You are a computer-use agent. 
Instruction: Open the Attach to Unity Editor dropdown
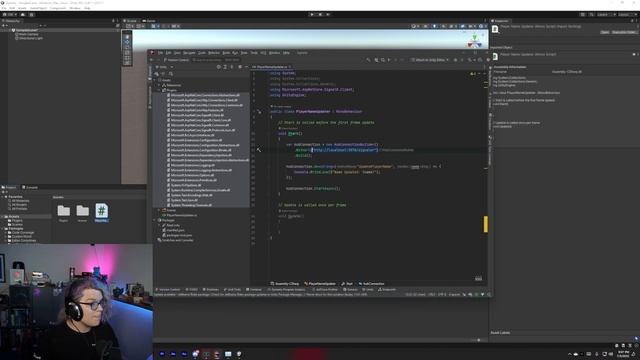pyautogui.click(x=430, y=60)
